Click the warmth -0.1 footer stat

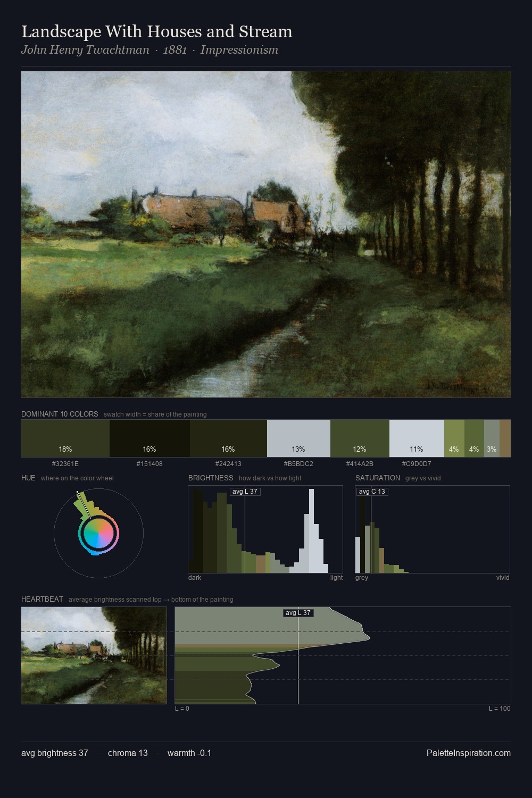click(x=189, y=753)
